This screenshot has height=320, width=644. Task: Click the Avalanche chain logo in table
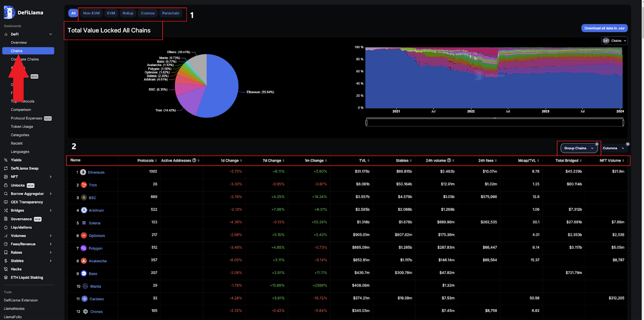tap(84, 261)
